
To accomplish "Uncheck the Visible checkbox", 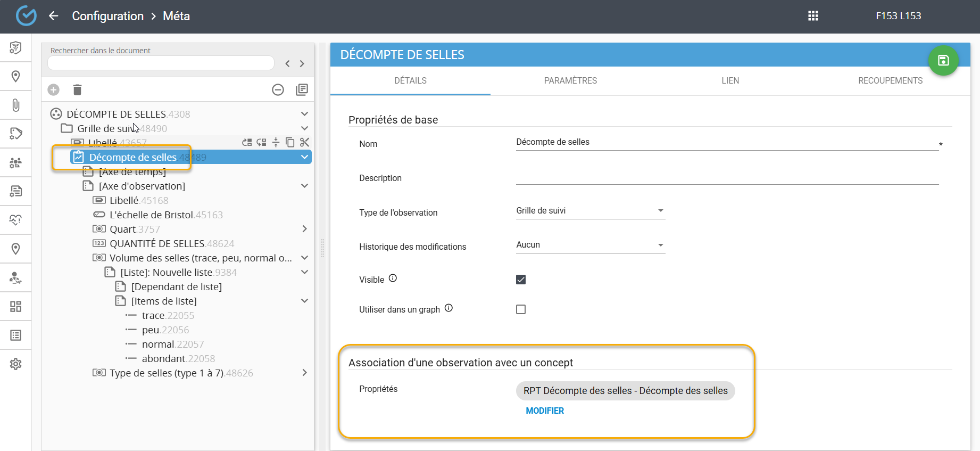I will (521, 280).
